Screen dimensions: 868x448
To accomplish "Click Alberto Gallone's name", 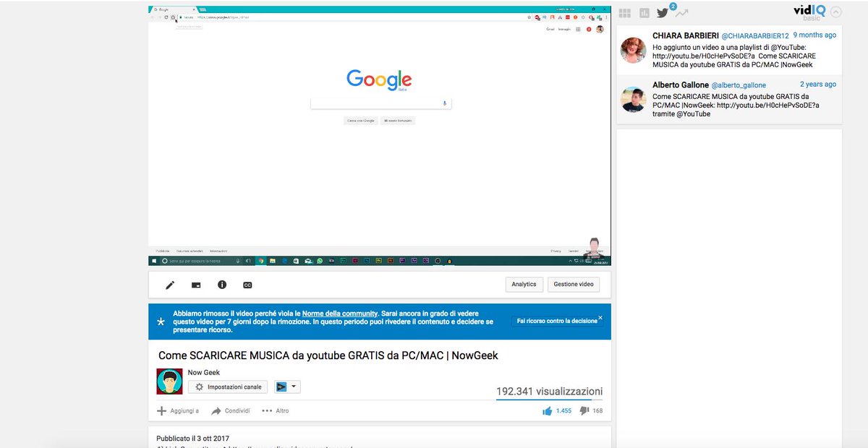I will click(x=681, y=85).
